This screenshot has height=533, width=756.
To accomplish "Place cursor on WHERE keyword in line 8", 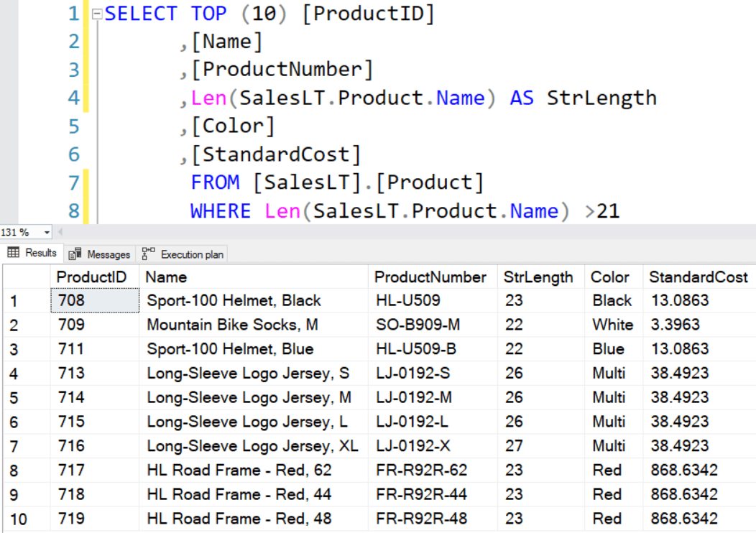I will pyautogui.click(x=221, y=211).
